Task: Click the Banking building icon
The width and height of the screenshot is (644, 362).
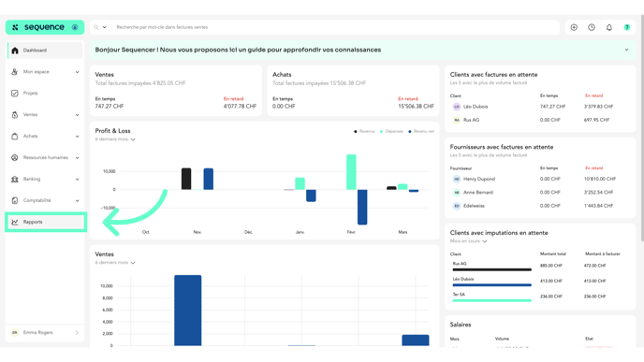Action: 15,179
